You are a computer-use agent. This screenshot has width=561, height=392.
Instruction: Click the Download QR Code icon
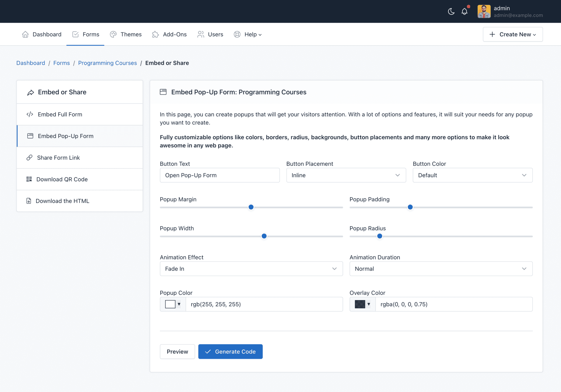[x=29, y=179]
